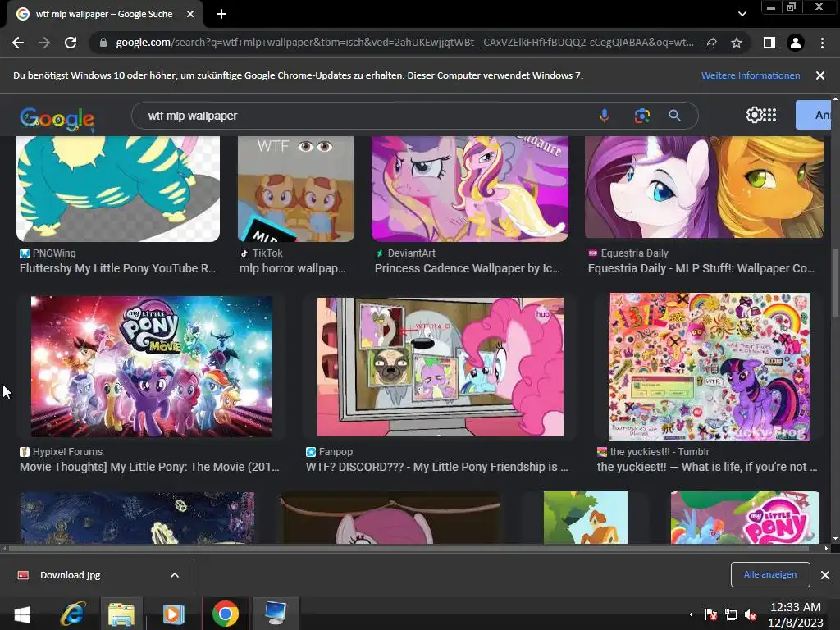Click the Google logo
840x630 pixels.
(x=57, y=118)
